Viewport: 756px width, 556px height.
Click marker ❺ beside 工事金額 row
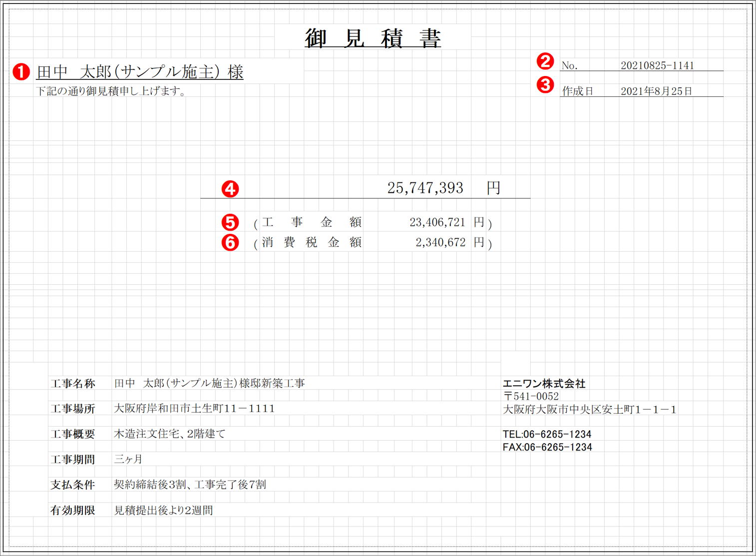230,222
